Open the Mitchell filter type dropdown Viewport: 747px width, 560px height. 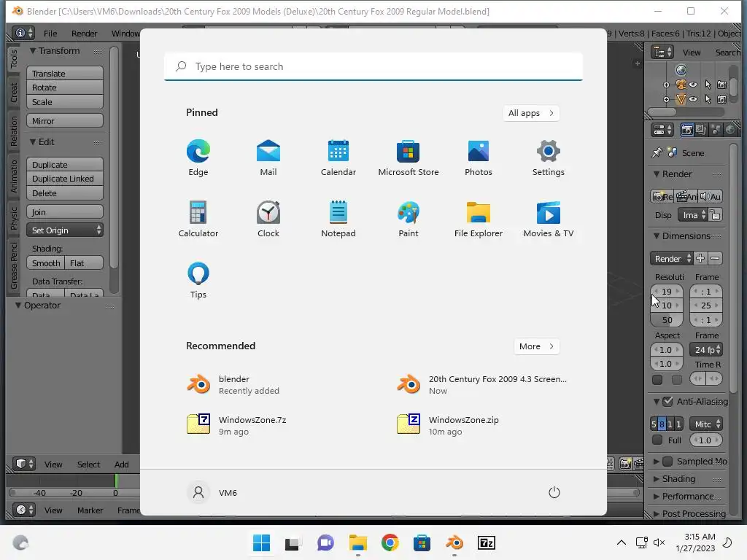click(706, 424)
